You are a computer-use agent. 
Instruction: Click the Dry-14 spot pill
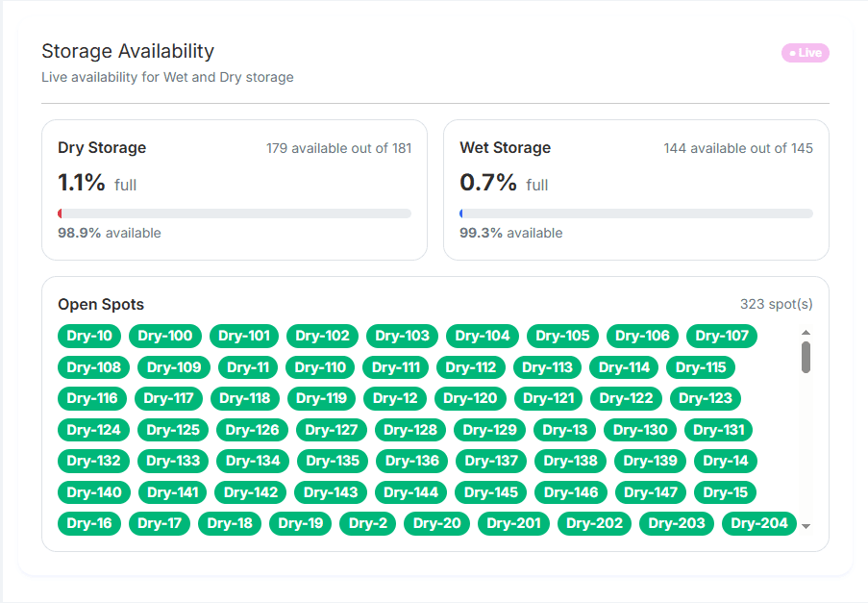725,461
